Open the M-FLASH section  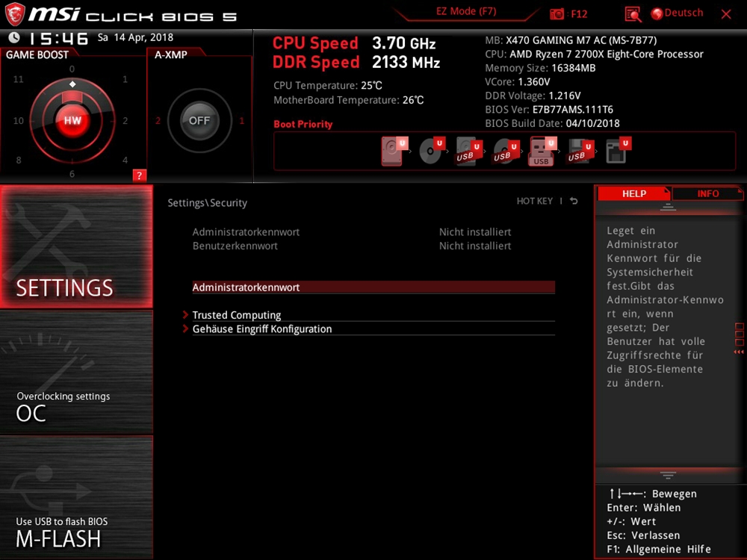[x=77, y=497]
